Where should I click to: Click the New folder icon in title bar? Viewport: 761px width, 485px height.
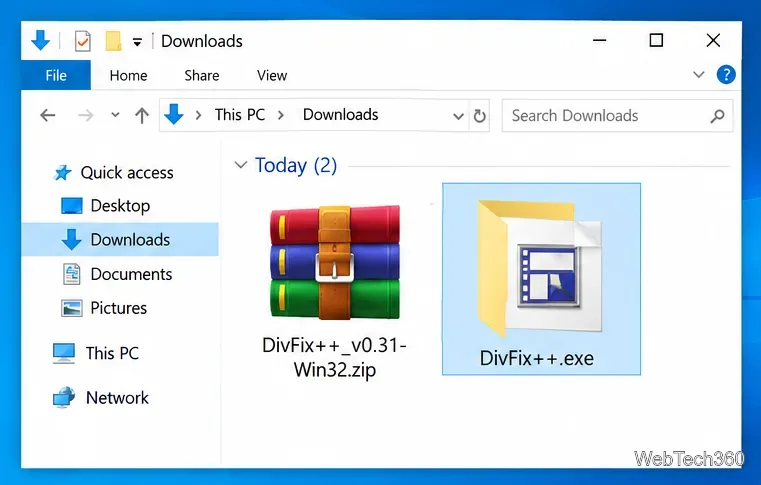point(113,41)
